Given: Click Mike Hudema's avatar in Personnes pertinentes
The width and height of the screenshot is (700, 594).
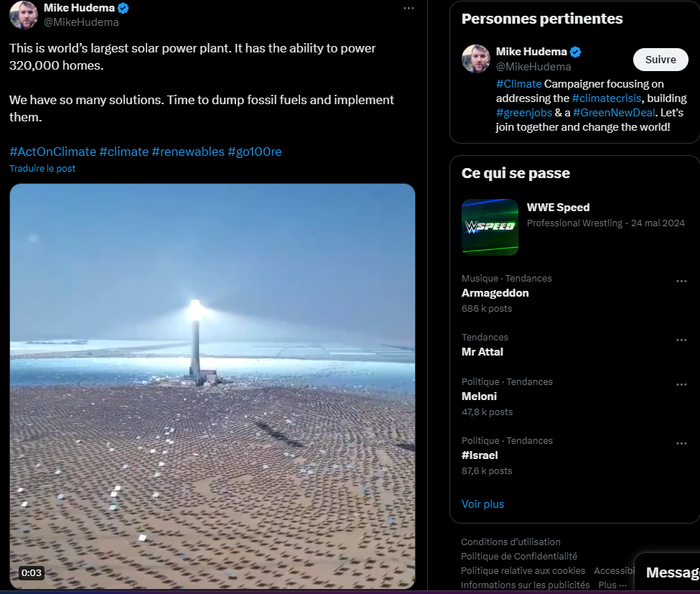Looking at the screenshot, I should (x=476, y=58).
